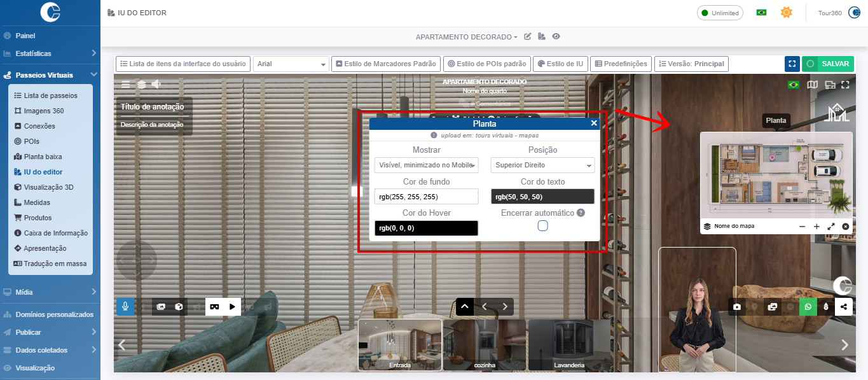
Task: Click the SALVAR button
Action: pos(828,64)
